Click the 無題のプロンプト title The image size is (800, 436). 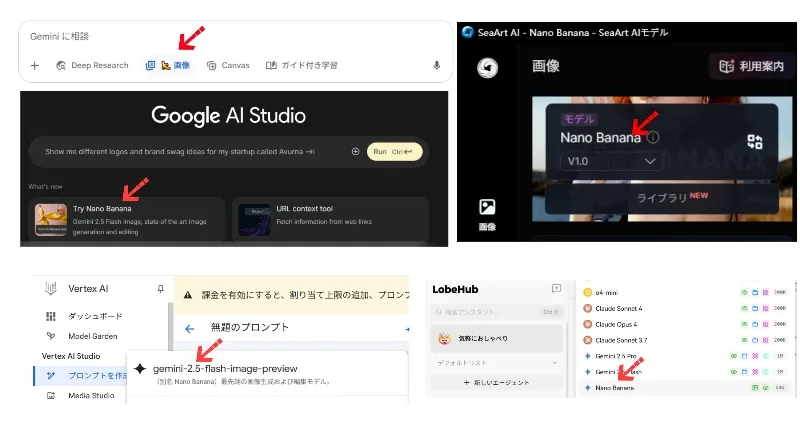[x=249, y=327]
